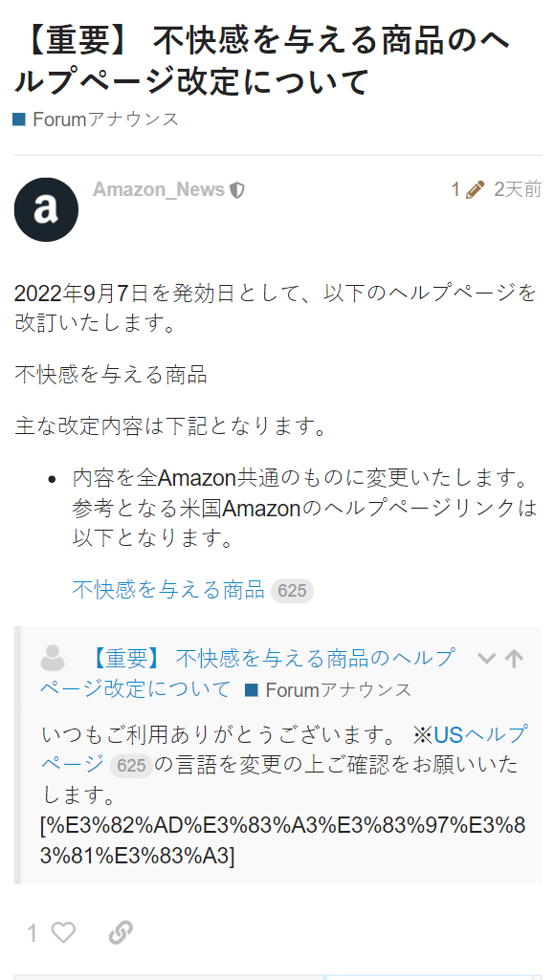The height and width of the screenshot is (980, 554).
Task: Open the blue Forumアナウンス category under title
Action: pos(97,119)
